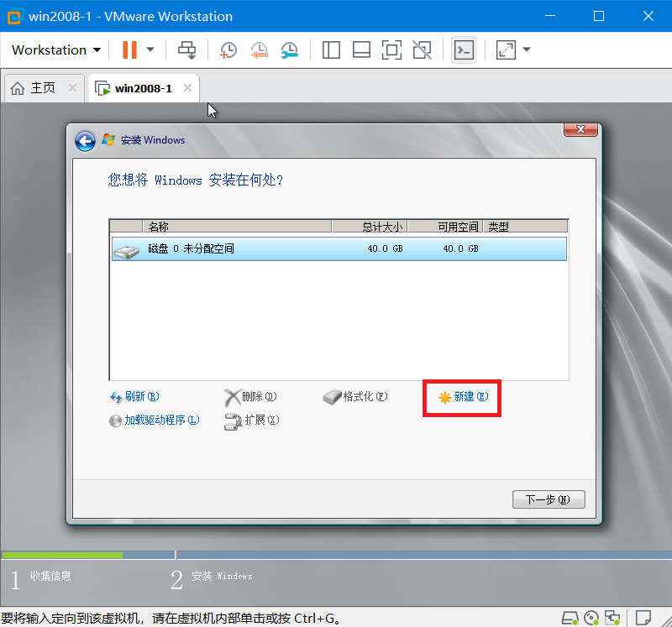Toggle the library sidebar view

tap(331, 50)
